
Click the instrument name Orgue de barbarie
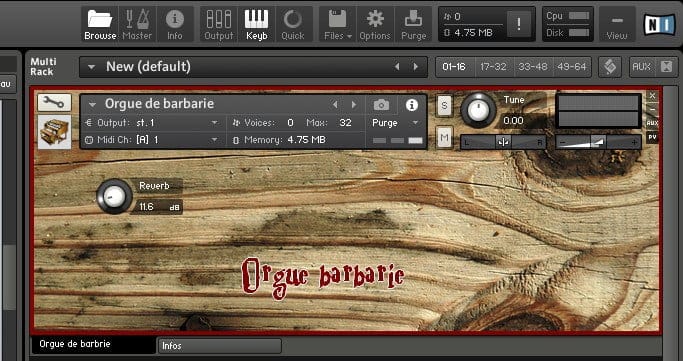click(x=159, y=104)
